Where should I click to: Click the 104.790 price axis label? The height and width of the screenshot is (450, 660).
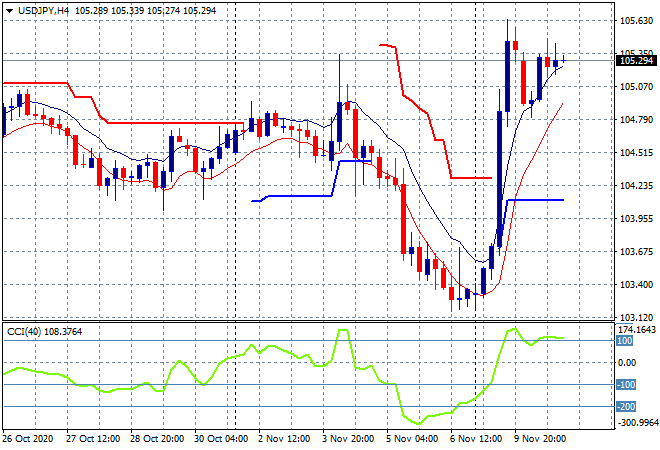[x=636, y=120]
